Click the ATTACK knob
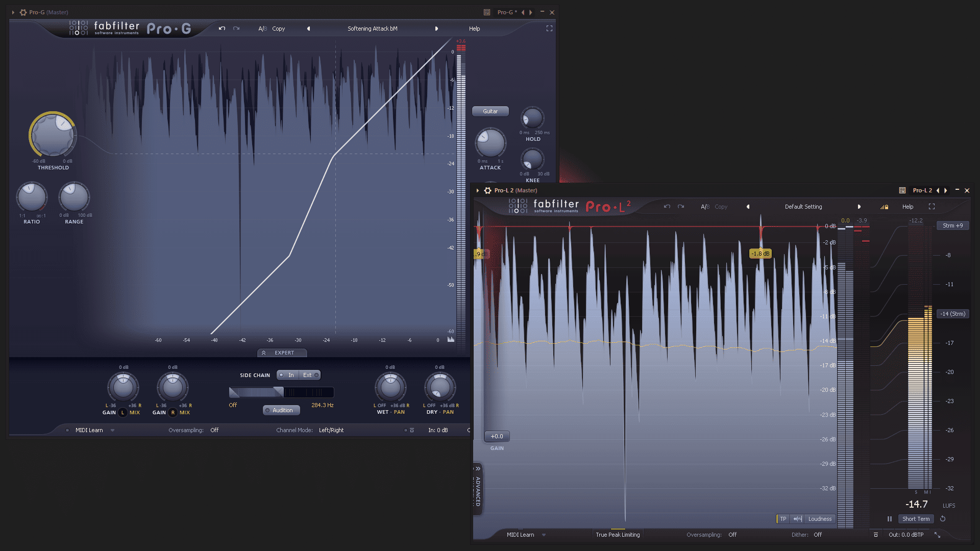The image size is (980, 551). [x=491, y=143]
